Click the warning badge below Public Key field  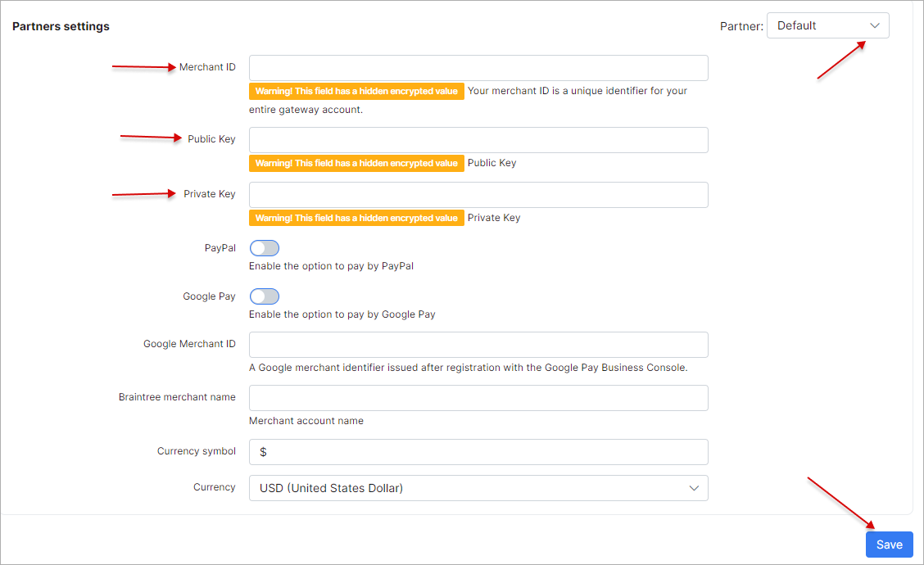[x=356, y=164]
